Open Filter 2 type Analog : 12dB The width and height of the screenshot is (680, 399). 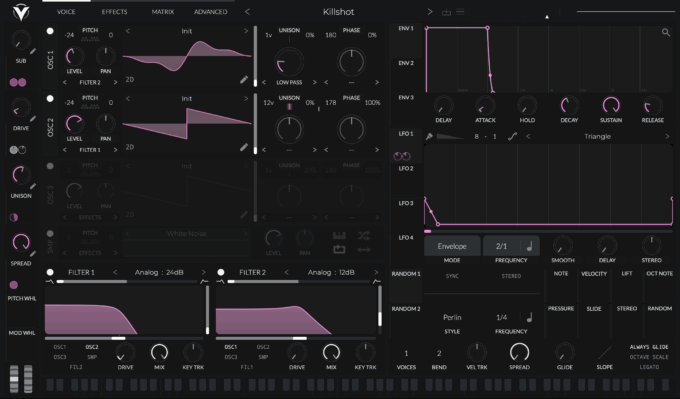(x=331, y=272)
